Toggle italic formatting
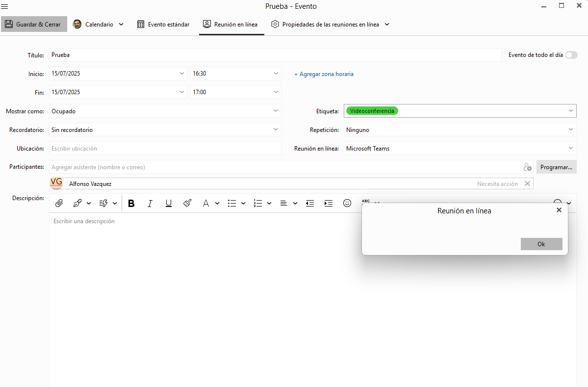 pyautogui.click(x=150, y=203)
